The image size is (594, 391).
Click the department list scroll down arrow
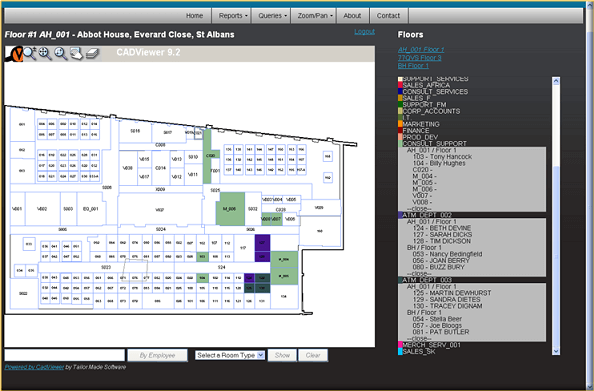(x=556, y=351)
